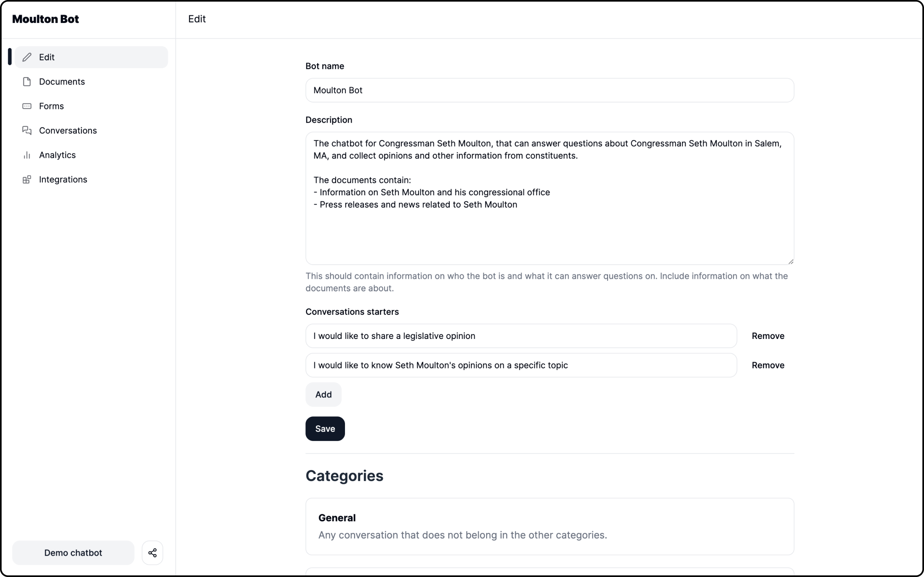Open the Conversations chat bubble icon

[x=27, y=131]
